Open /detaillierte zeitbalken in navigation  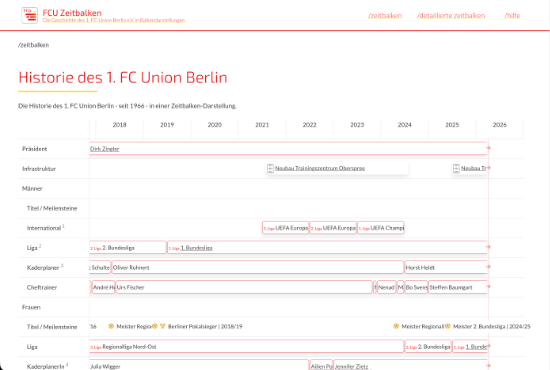[x=451, y=15]
